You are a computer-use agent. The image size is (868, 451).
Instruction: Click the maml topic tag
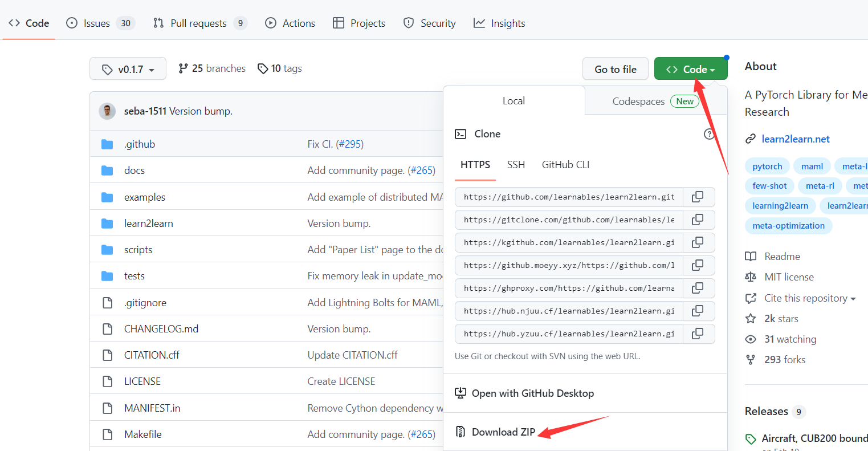(x=812, y=166)
